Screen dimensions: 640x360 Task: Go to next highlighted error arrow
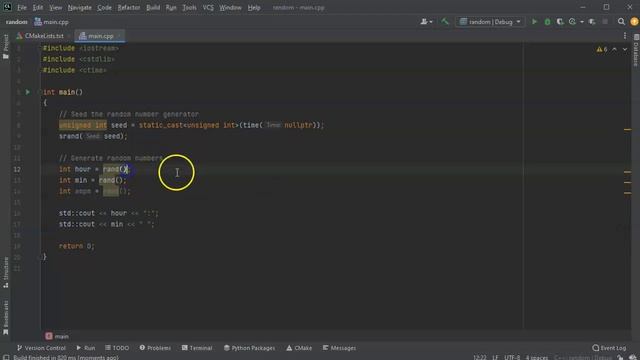tap(625, 49)
